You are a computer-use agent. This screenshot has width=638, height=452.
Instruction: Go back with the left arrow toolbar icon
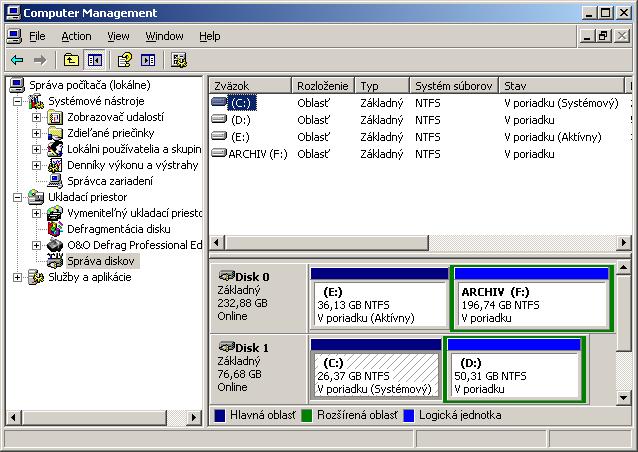[x=17, y=61]
